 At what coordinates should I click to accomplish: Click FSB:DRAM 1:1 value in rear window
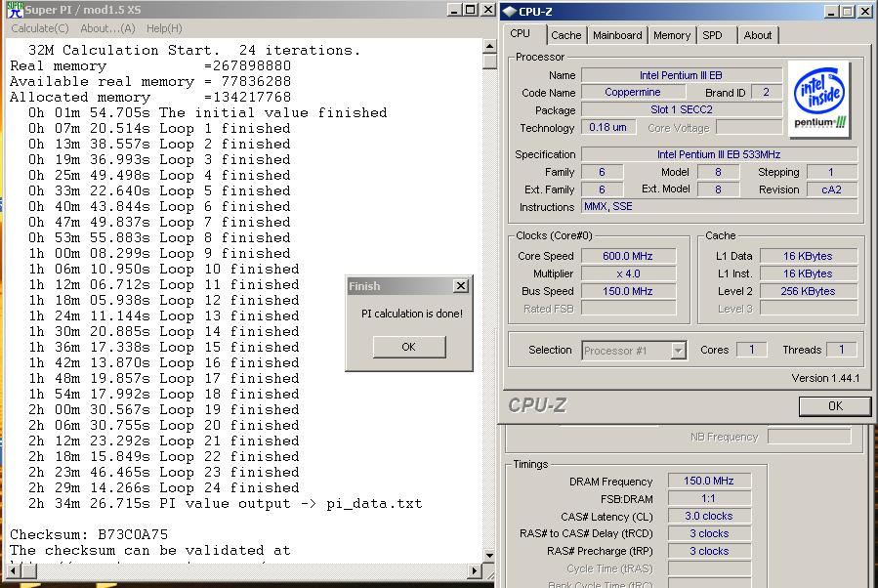click(709, 498)
